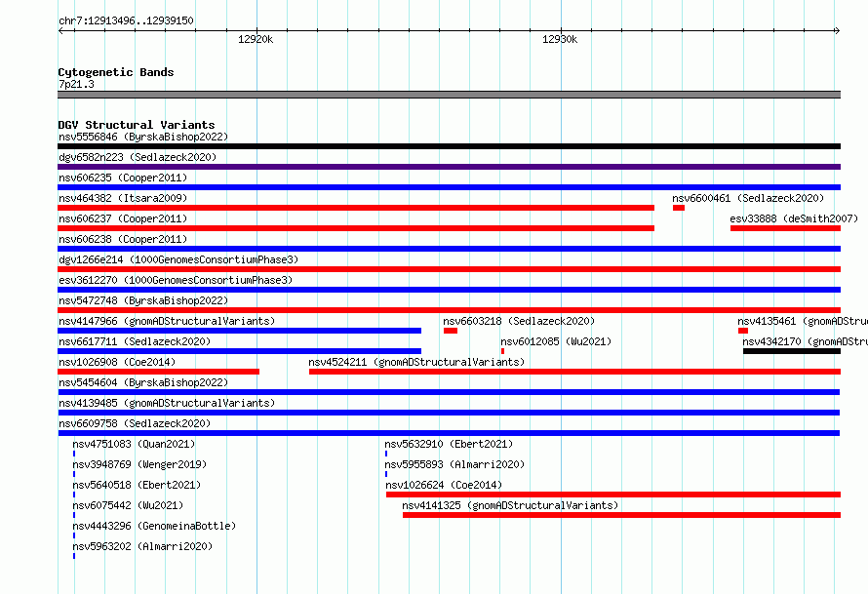This screenshot has height=594, width=868.
Task: Select the dgv6582n223 (Sedlazeck2020) purple bar
Action: pyautogui.click(x=449, y=167)
